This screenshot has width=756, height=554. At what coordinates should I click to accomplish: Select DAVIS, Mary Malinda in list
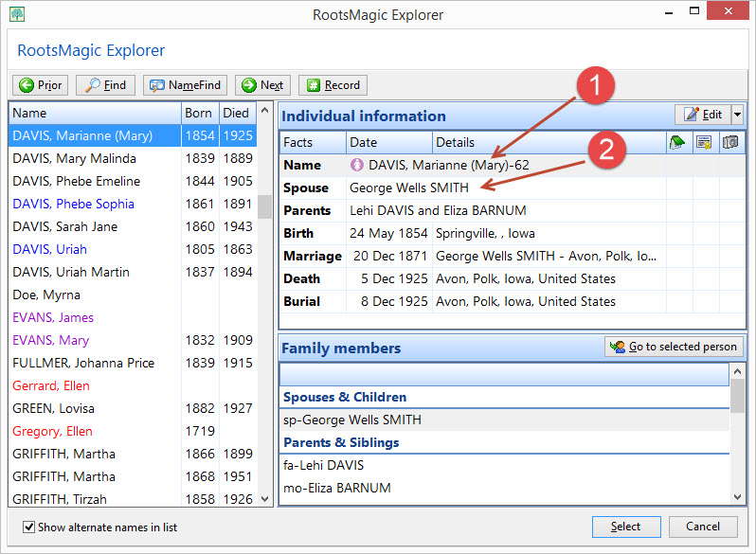coord(133,158)
